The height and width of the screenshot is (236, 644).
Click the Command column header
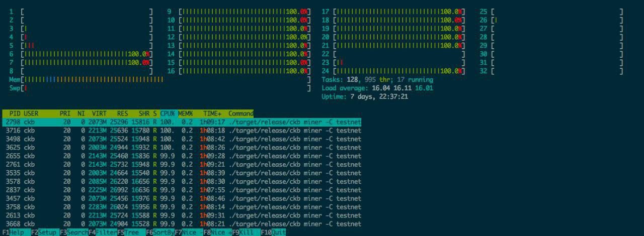point(241,113)
